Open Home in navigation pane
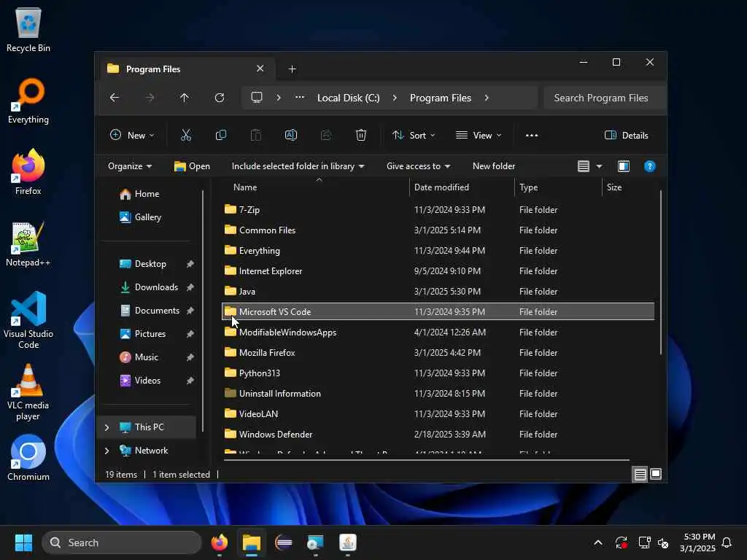 [139, 194]
